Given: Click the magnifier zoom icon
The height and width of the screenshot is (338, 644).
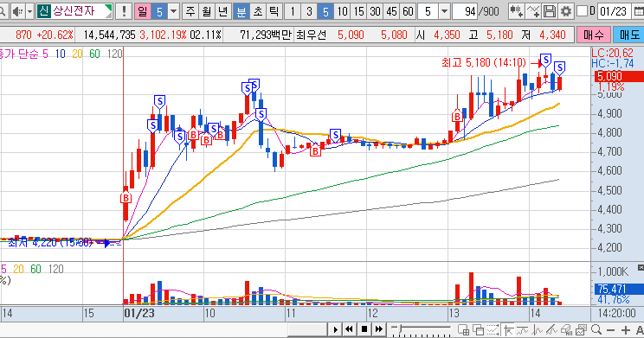Looking at the screenshot, I should tap(596, 329).
